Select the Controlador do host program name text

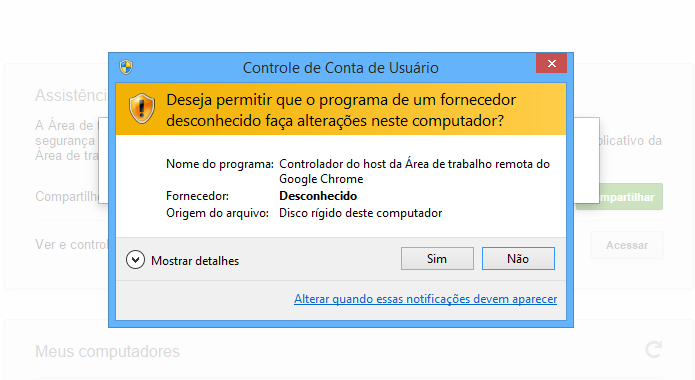pos(414,172)
